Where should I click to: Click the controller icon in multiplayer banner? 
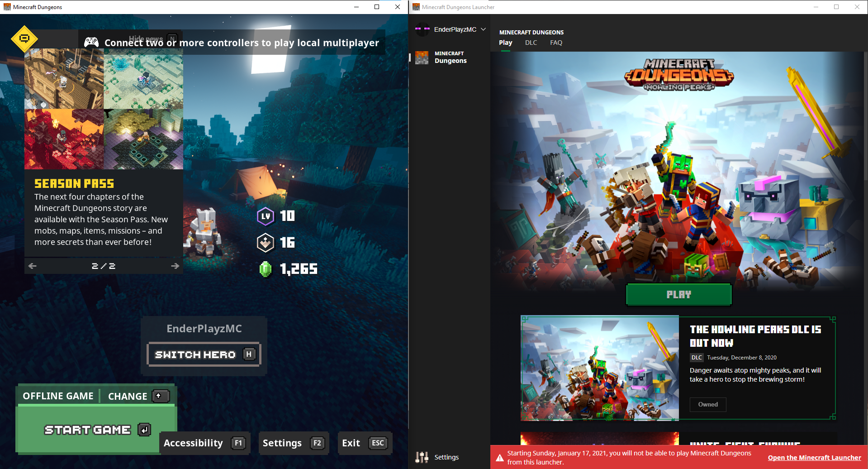(x=91, y=42)
